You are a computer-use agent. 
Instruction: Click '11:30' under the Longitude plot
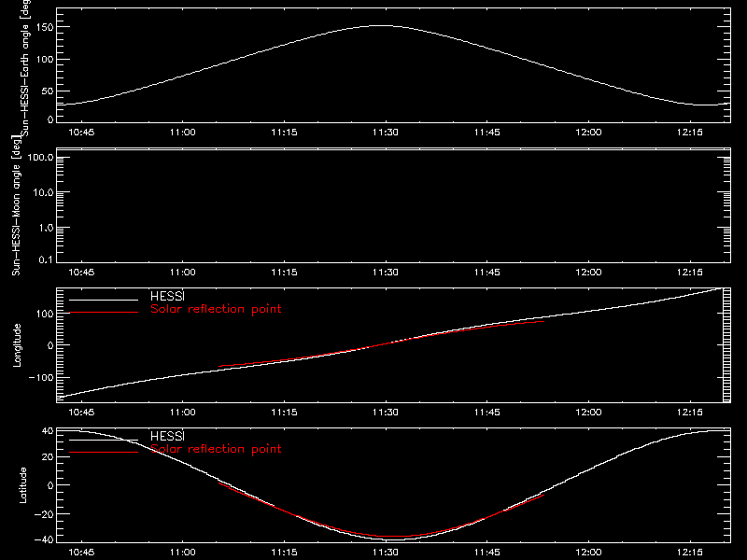coord(386,412)
